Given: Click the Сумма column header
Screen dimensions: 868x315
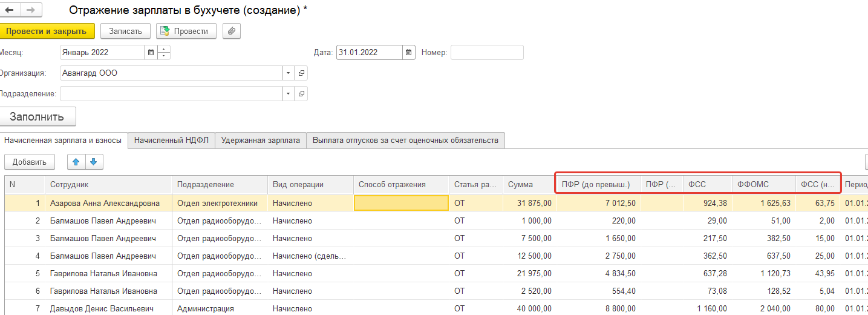Looking at the screenshot, I should (529, 185).
